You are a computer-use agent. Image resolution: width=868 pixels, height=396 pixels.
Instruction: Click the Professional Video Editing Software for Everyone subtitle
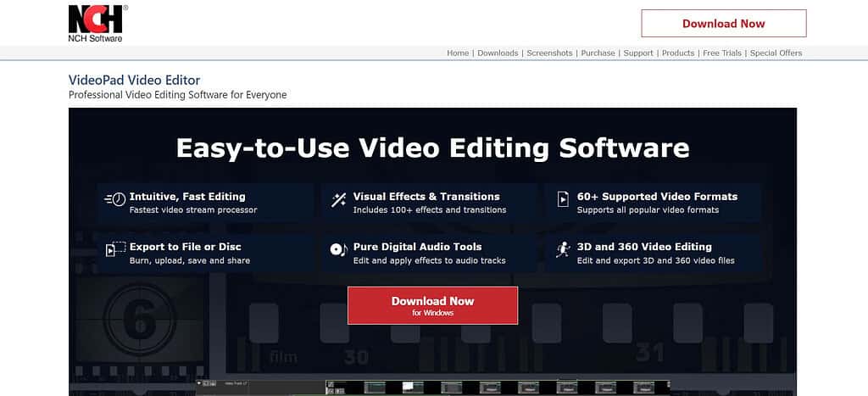[x=178, y=95]
